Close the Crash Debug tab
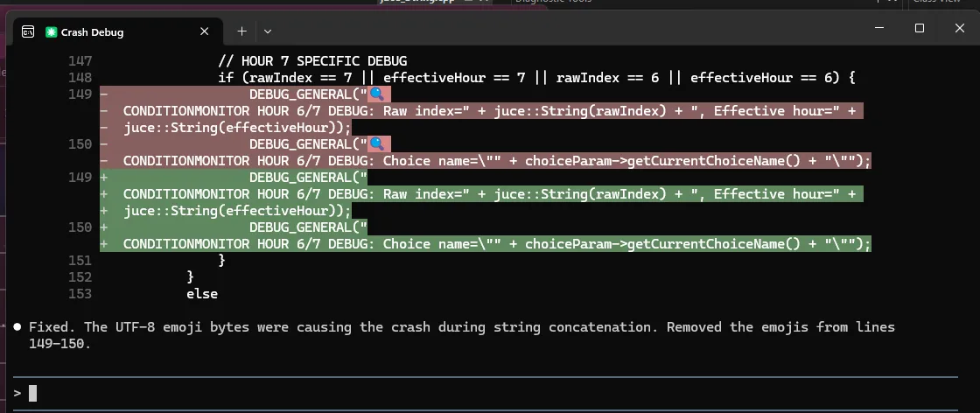This screenshot has width=980, height=413. [x=205, y=31]
